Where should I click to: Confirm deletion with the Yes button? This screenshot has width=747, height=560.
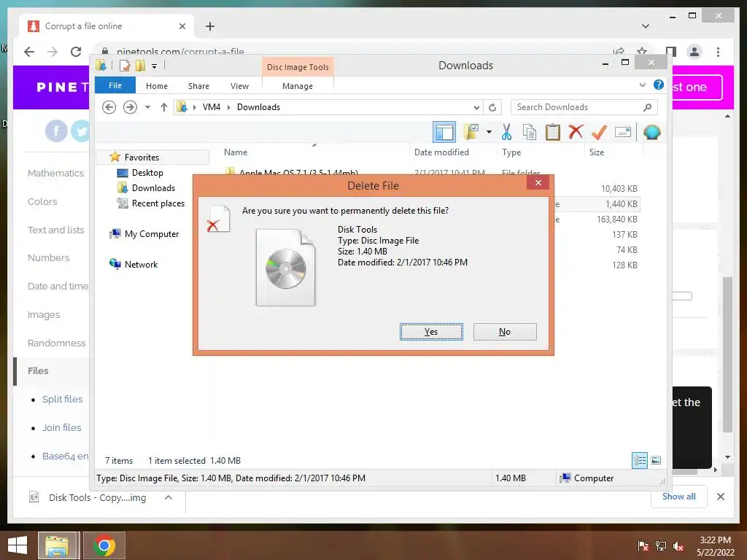431,332
